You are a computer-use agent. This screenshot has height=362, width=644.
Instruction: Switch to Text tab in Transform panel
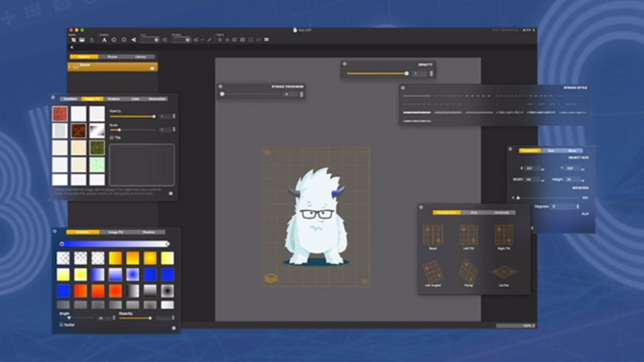coord(551,150)
